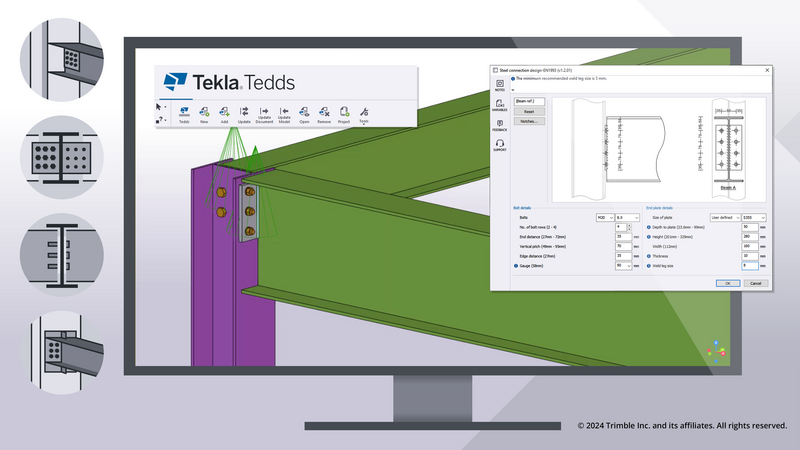This screenshot has height=450, width=800.
Task: Open Feedback in the dialog sidebar
Action: click(x=500, y=126)
